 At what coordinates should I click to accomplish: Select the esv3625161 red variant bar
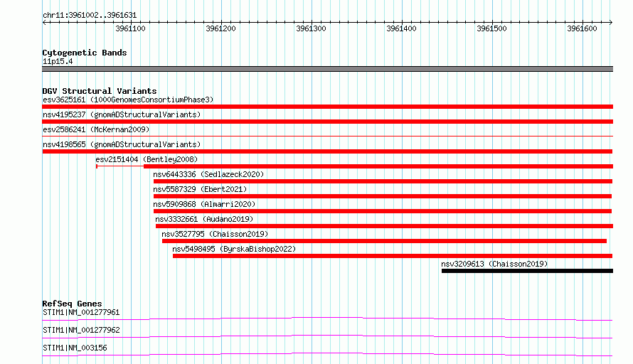pos(327,107)
